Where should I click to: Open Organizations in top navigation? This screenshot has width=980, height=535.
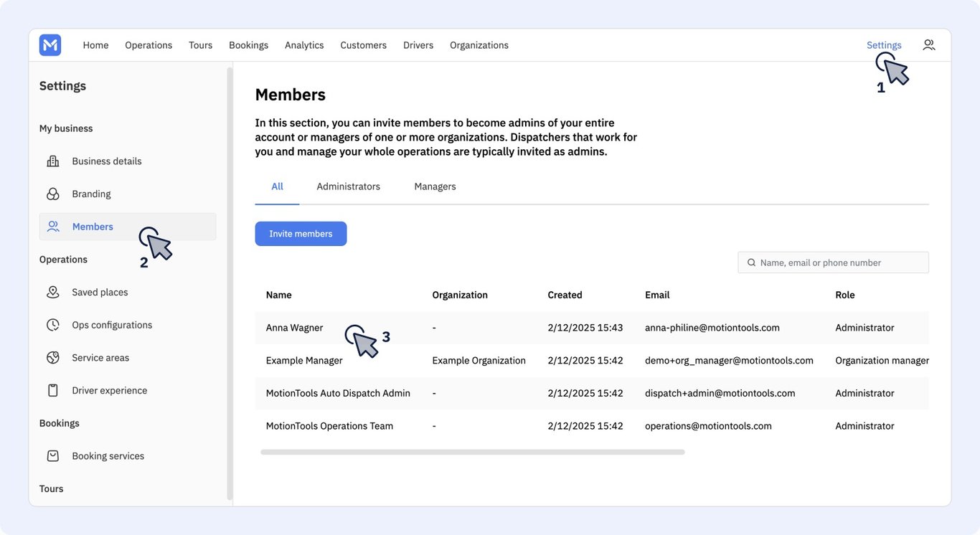479,45
